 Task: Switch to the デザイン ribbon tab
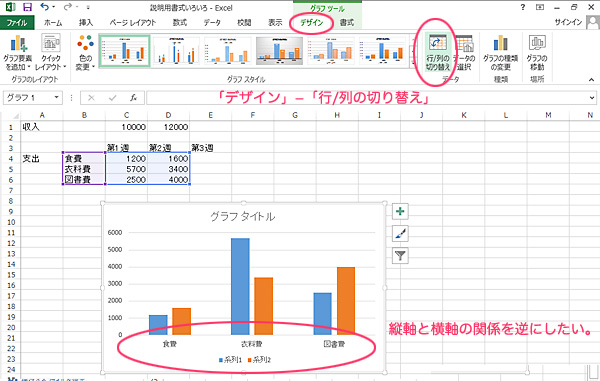click(x=311, y=23)
